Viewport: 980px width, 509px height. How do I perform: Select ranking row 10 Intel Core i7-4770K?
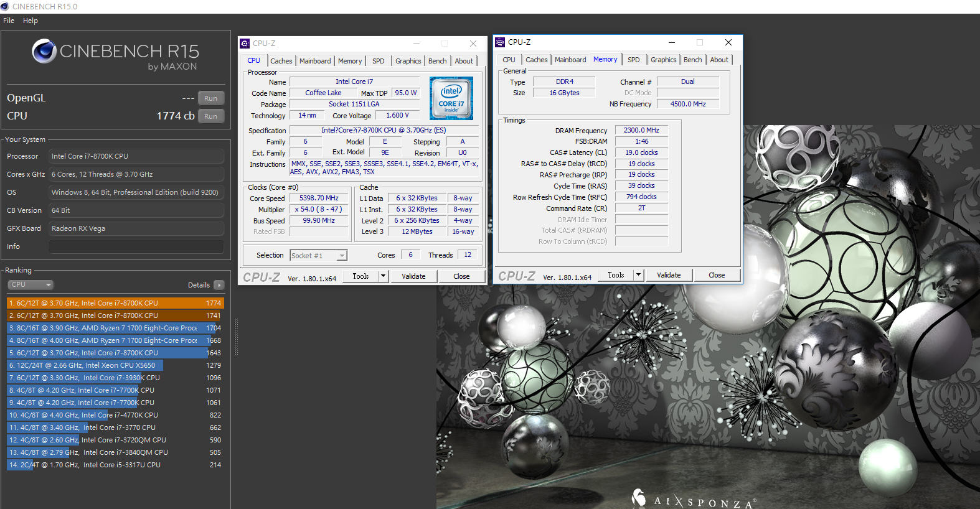click(x=116, y=415)
